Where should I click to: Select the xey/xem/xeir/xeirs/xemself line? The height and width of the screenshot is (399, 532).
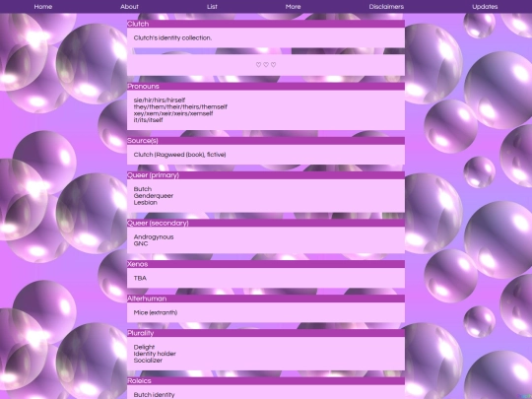click(173, 113)
